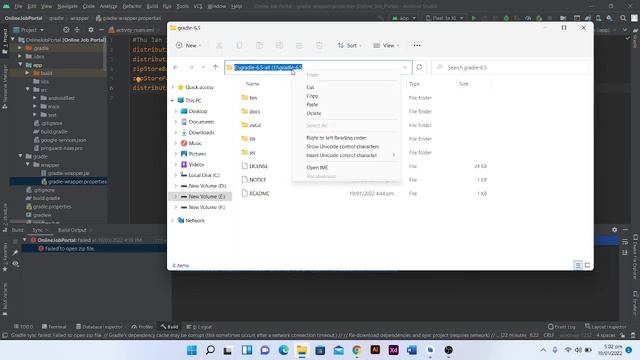Click the Explorer Back arrow
Image resolution: width=640 pixels, height=360 pixels.
[176, 67]
